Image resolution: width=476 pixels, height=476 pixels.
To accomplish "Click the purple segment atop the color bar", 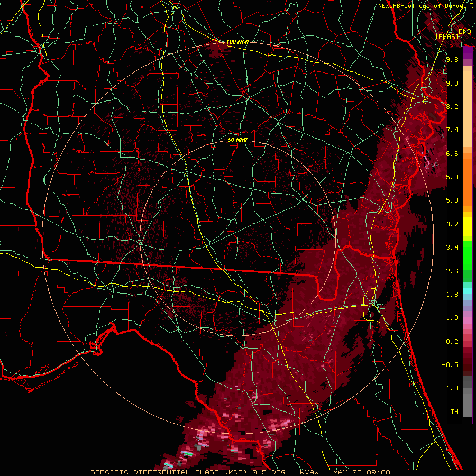I will tap(467, 53).
